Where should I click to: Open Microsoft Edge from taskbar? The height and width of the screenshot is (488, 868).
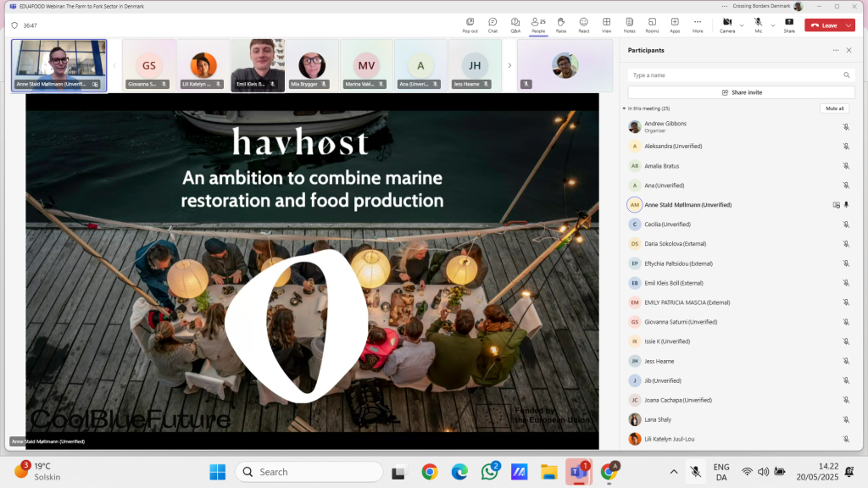(x=459, y=472)
